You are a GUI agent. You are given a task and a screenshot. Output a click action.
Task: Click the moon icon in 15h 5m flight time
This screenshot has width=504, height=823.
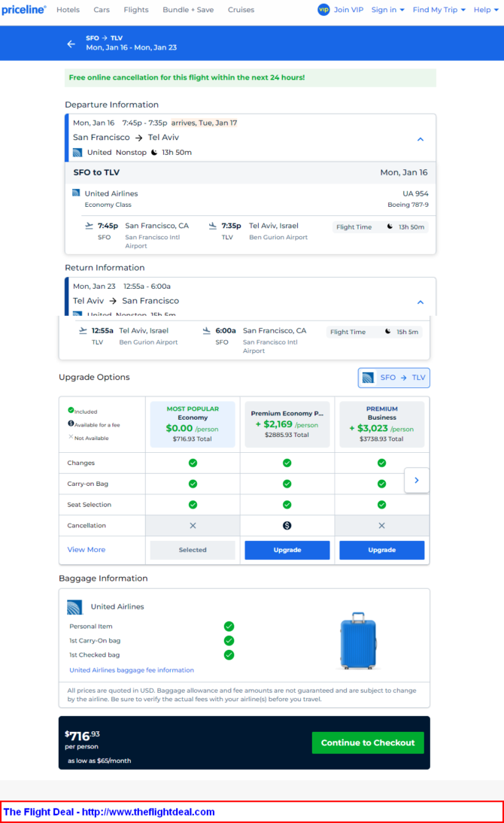pos(388,332)
